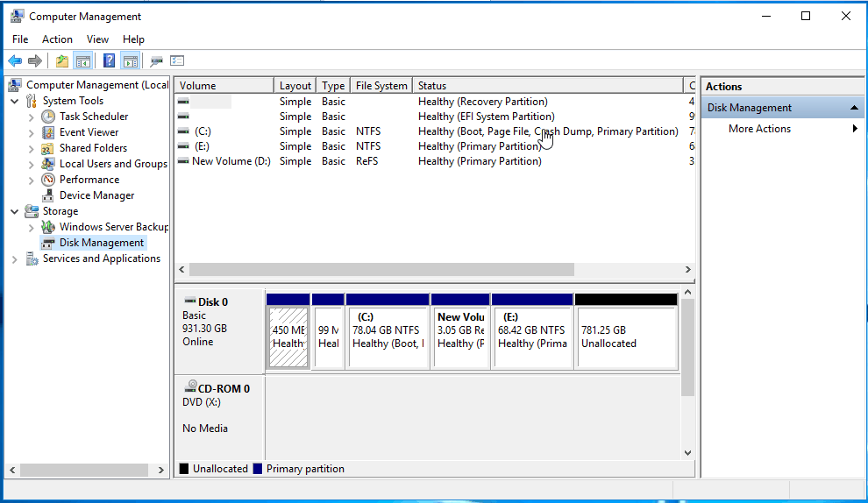Open the Action menu
Viewport: 868px width, 503px height.
(x=57, y=39)
